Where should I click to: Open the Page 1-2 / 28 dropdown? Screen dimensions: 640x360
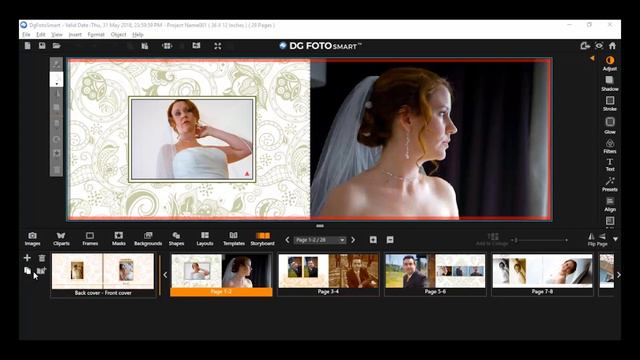pos(320,240)
